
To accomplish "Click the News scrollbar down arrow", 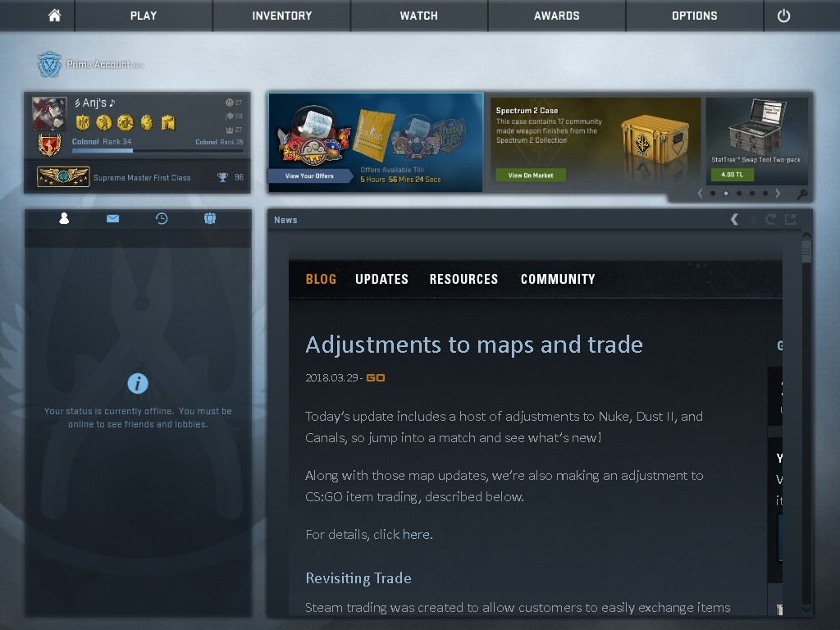I will click(807, 609).
